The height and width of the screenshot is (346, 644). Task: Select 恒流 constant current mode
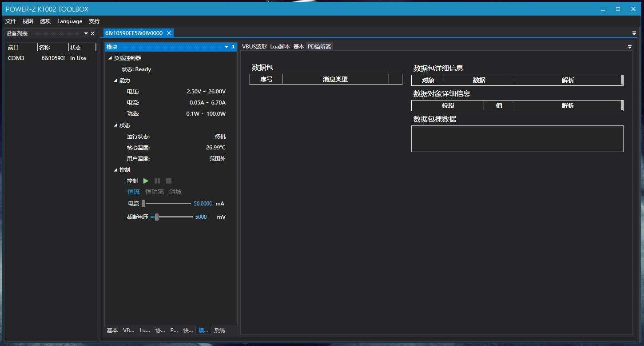point(134,192)
